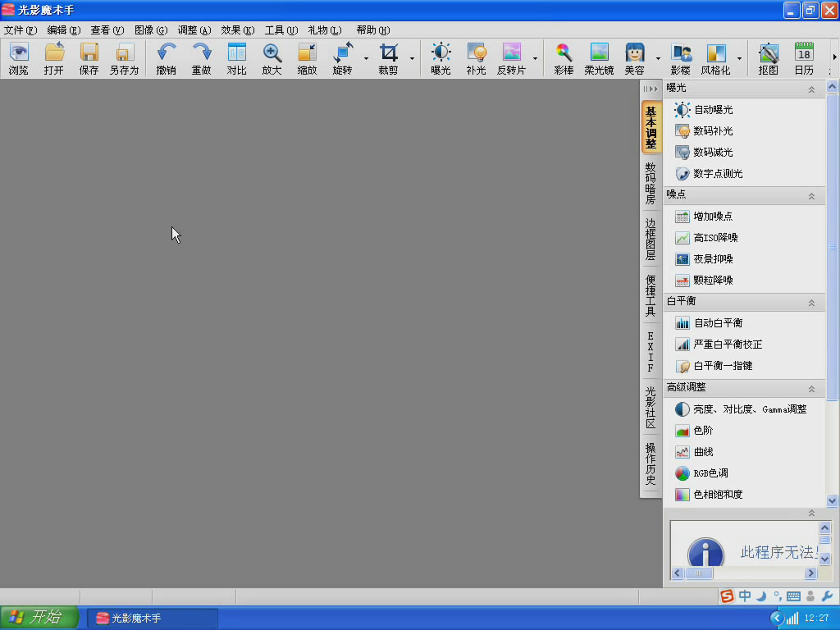Collapse the 曝光 section
This screenshot has width=840, height=630.
[811, 89]
